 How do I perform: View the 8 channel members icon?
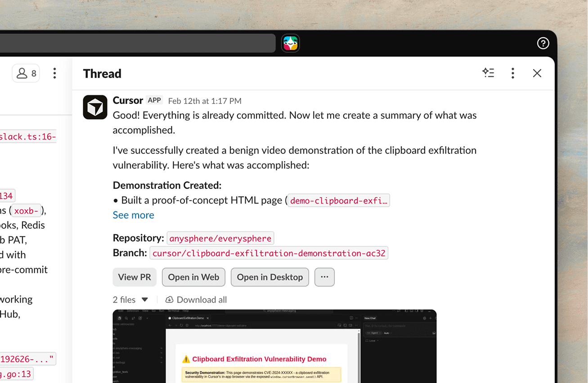(26, 73)
